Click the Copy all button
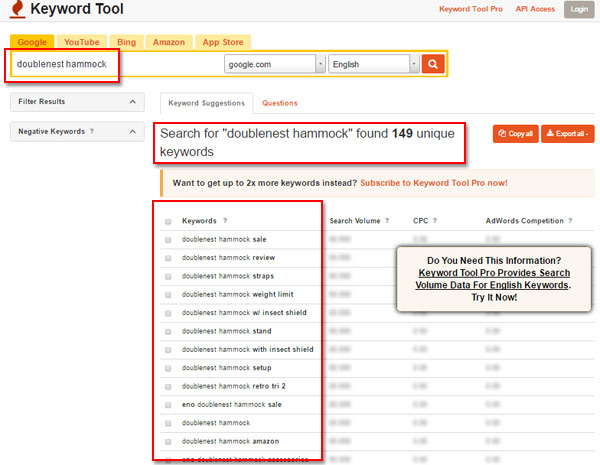This screenshot has width=600, height=465. tap(515, 134)
